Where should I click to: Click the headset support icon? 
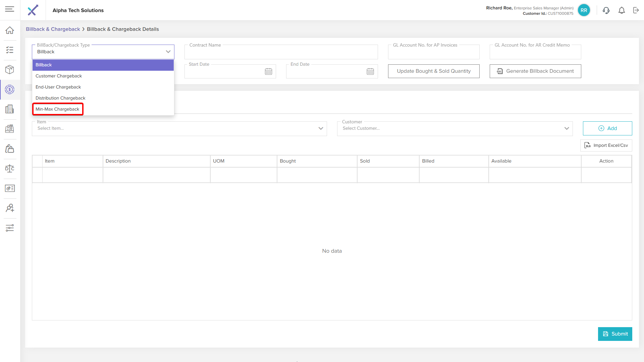(606, 10)
